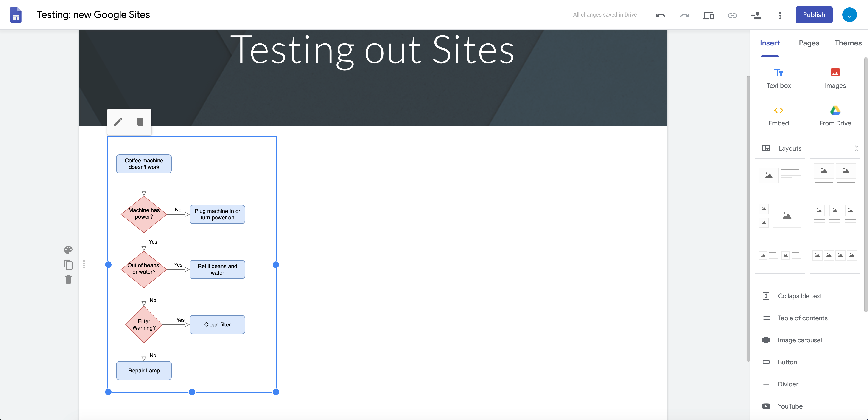
Task: Insert a Text box
Action: tap(778, 78)
